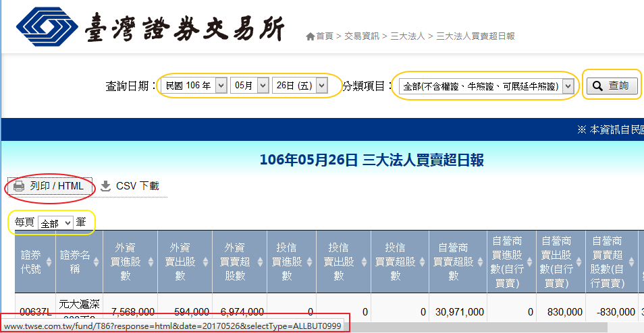The height and width of the screenshot is (333, 644).
Task: Click the report title 106年05月26日 三大法人買賣超日報
Action: click(x=372, y=160)
